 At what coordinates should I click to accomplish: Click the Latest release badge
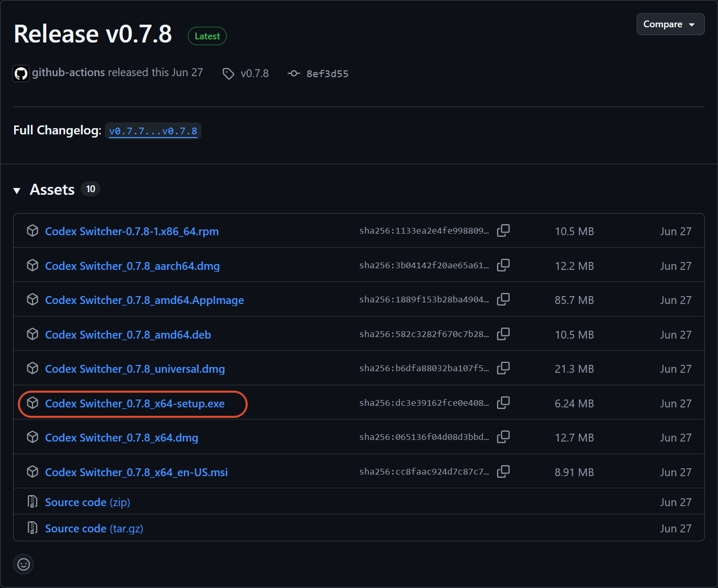click(207, 36)
